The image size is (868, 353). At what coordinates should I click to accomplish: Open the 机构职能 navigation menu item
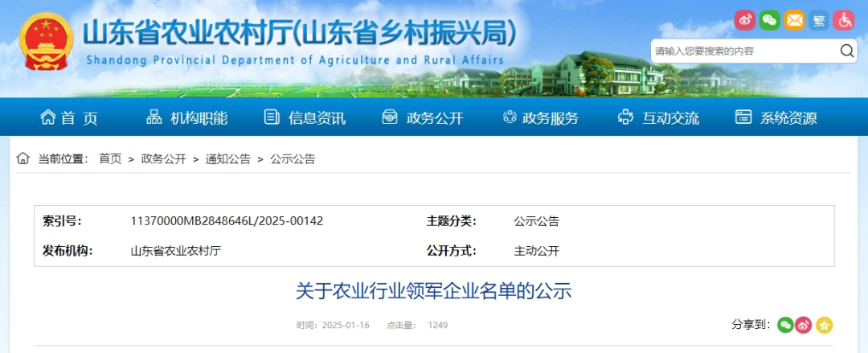tap(199, 117)
